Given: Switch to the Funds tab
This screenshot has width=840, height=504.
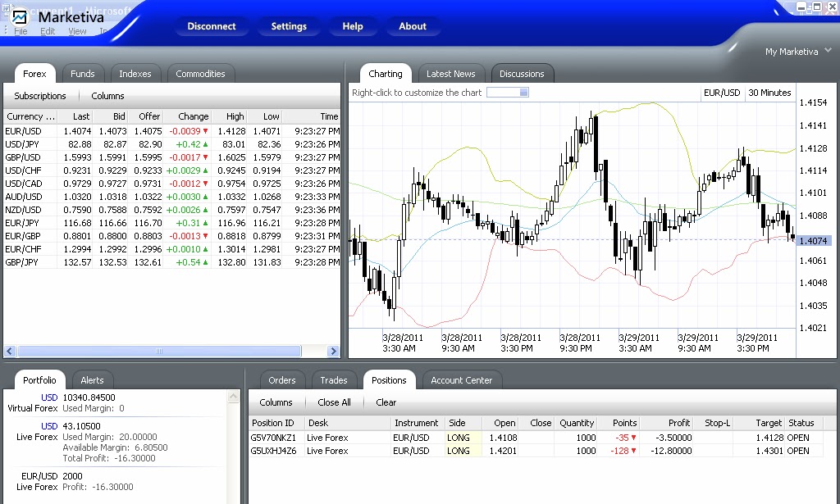Looking at the screenshot, I should click(83, 74).
